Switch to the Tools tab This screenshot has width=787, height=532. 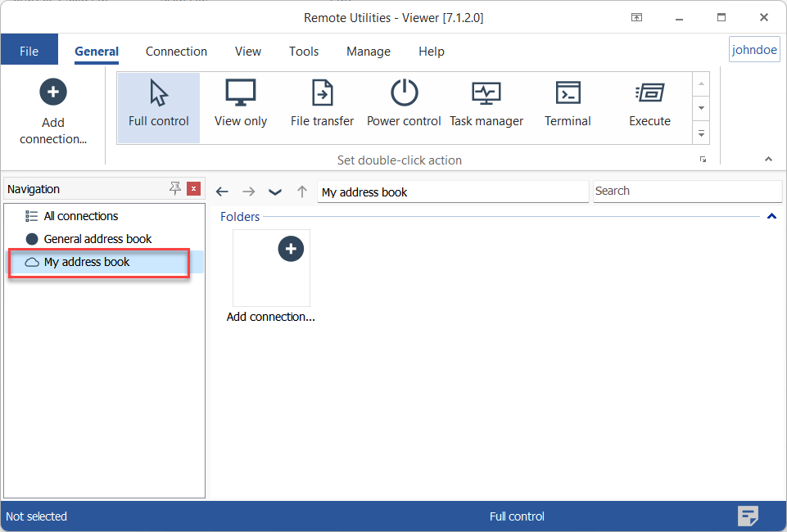(303, 52)
